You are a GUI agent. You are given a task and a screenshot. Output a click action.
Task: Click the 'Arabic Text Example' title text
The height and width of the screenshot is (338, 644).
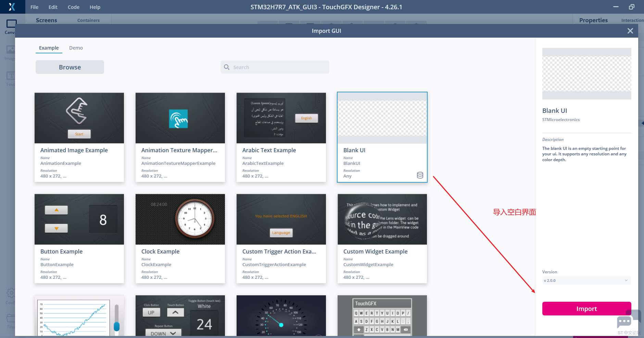pyautogui.click(x=269, y=150)
